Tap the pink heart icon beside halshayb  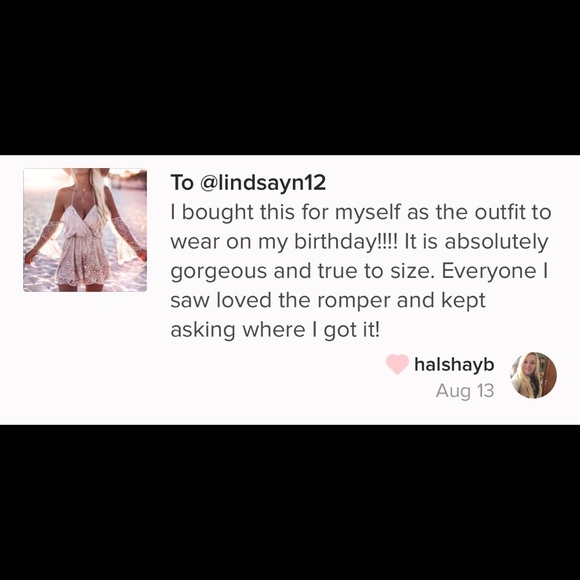(x=397, y=364)
